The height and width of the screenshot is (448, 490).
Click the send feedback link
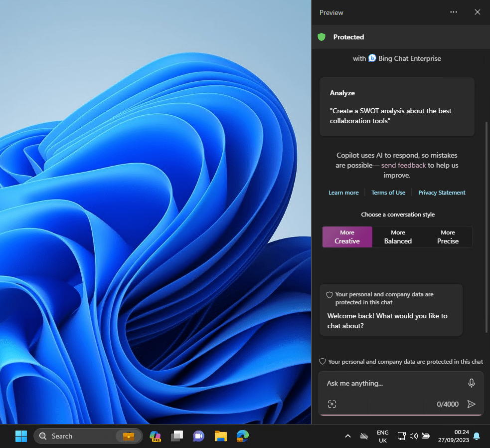pyautogui.click(x=403, y=165)
